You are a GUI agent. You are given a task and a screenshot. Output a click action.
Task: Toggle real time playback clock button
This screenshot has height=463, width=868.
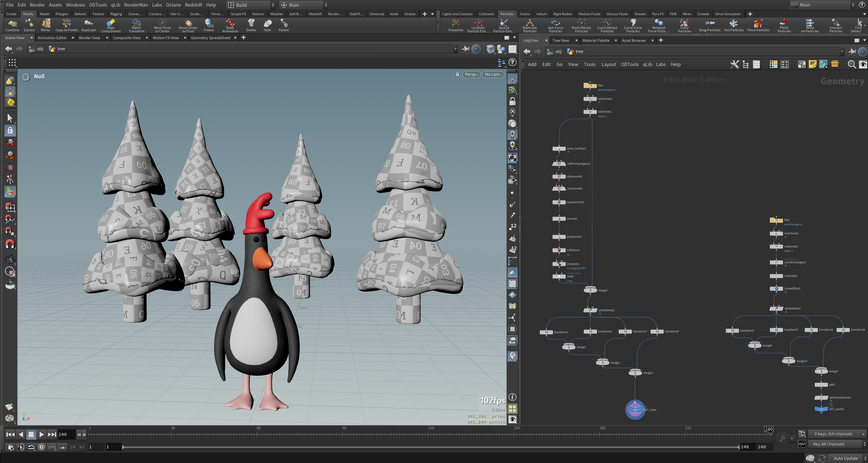click(41, 447)
